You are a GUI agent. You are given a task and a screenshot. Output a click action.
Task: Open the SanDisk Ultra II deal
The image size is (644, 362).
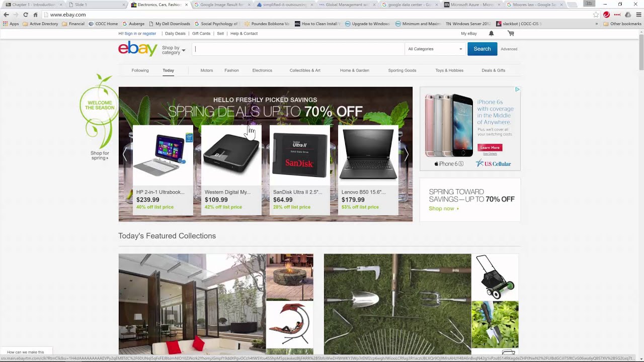(299, 170)
